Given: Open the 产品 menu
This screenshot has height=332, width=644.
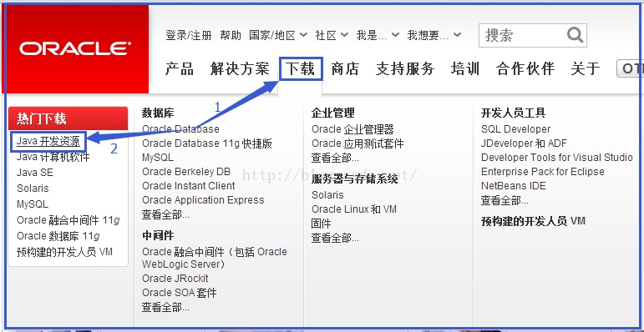Looking at the screenshot, I should point(180,68).
